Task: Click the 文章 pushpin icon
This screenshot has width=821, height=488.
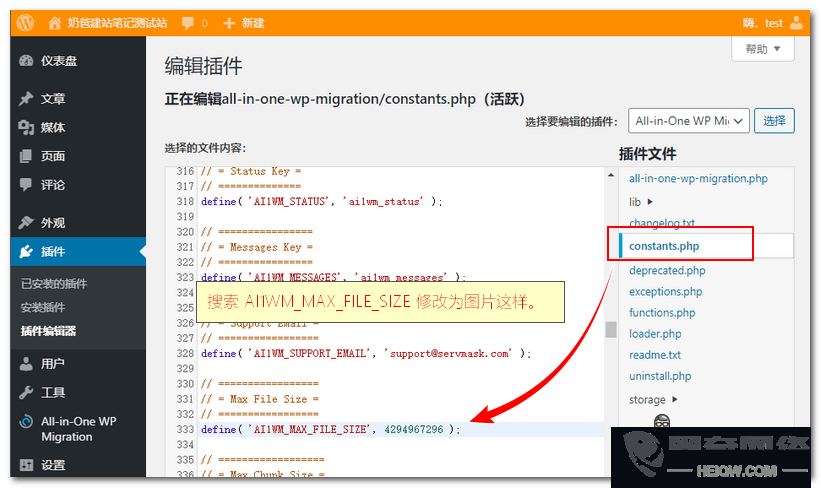Action: tap(26, 98)
